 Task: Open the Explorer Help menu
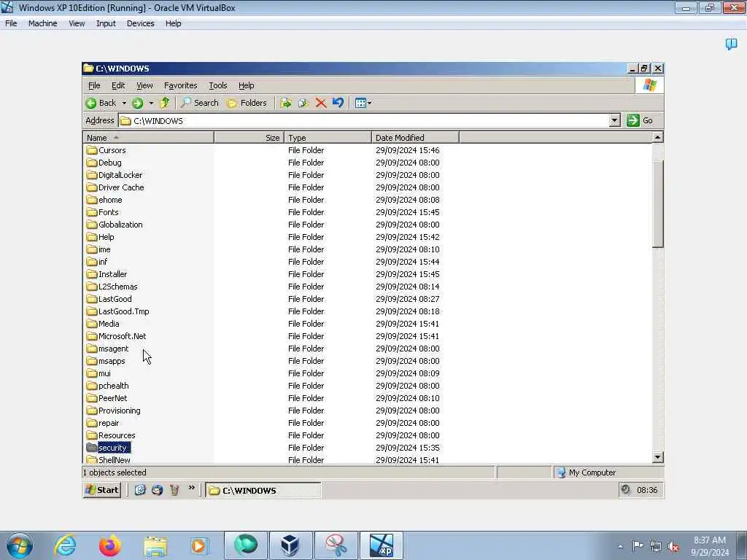point(247,86)
